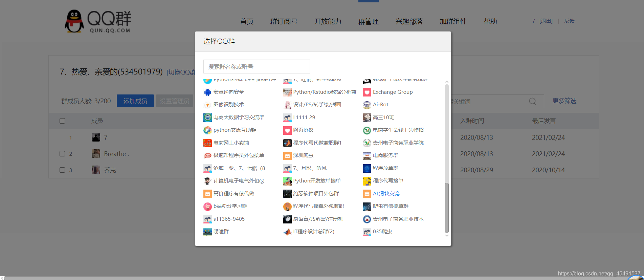This screenshot has width=644, height=280.
Task: Click the 唠嗑群 group avatar
Action: pos(207,232)
